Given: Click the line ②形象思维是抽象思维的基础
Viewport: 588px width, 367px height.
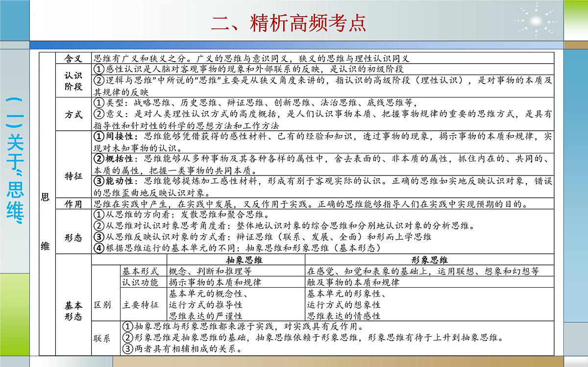Looking at the screenshot, I should click(313, 339).
